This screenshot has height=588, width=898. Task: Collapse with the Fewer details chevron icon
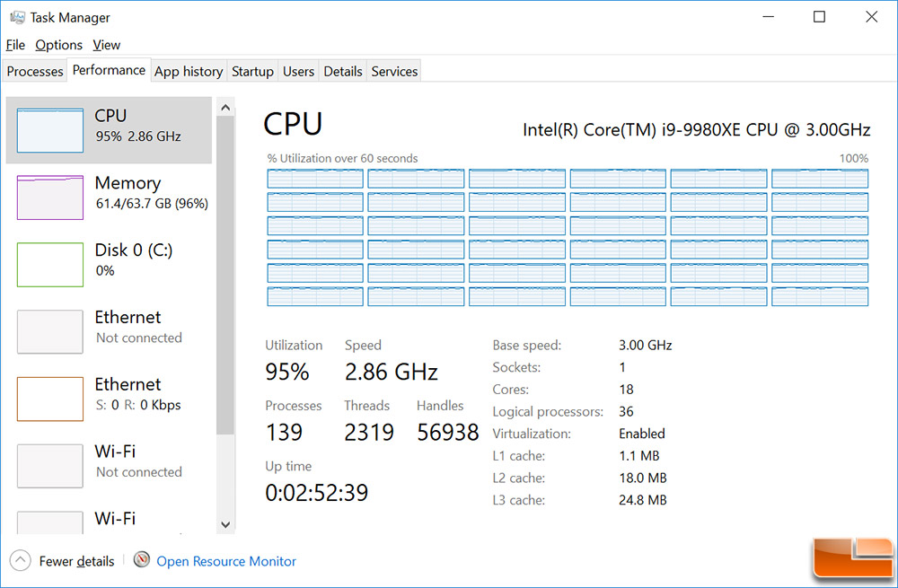(x=20, y=560)
